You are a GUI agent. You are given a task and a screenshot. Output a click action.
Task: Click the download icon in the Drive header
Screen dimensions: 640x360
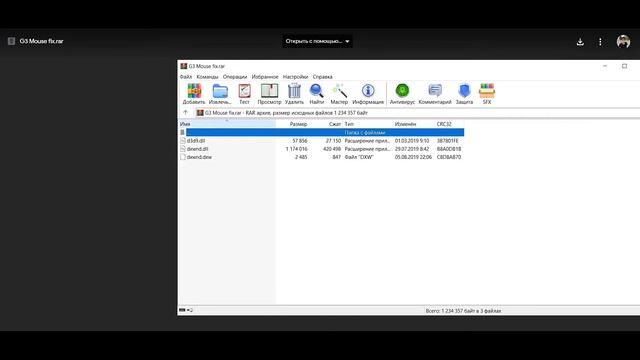pos(580,42)
